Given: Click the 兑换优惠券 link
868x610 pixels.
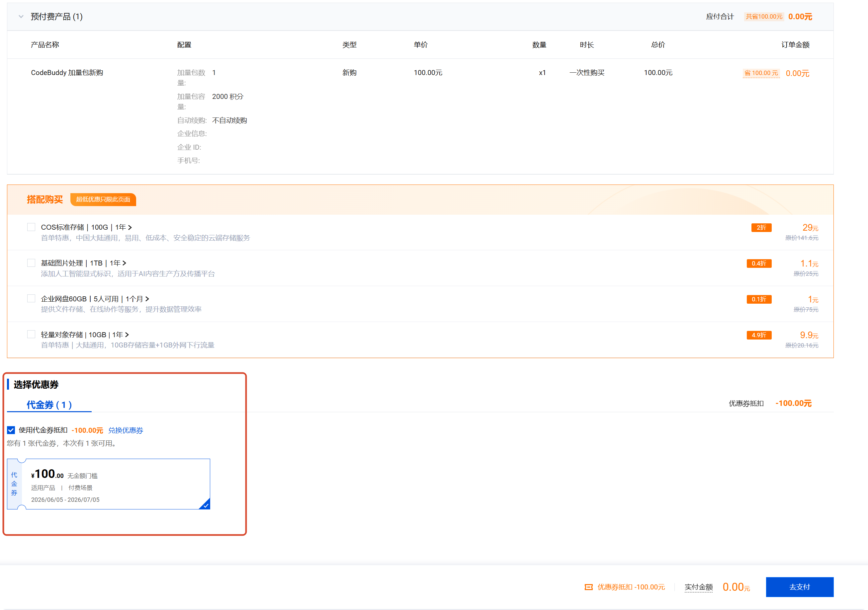Looking at the screenshot, I should pyautogui.click(x=126, y=430).
